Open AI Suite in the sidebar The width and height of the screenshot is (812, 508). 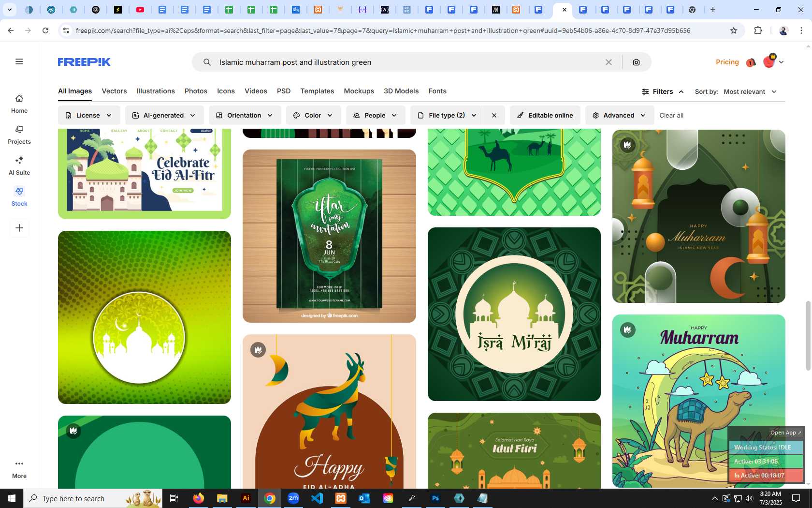tap(19, 166)
